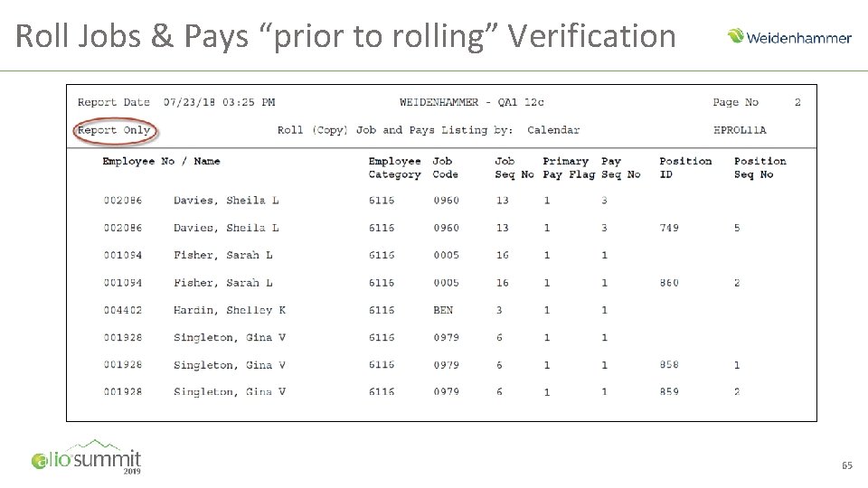Select the EPROL11A report code

point(740,130)
